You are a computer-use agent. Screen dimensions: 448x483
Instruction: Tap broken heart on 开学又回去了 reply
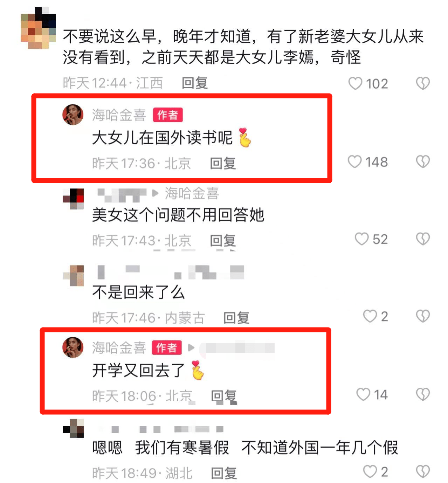(x=423, y=394)
